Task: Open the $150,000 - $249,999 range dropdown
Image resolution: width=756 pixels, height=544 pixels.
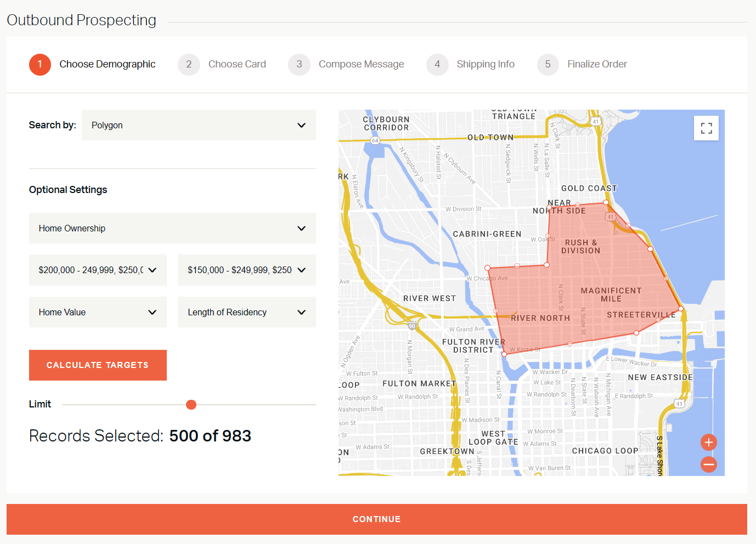Action: (x=246, y=270)
